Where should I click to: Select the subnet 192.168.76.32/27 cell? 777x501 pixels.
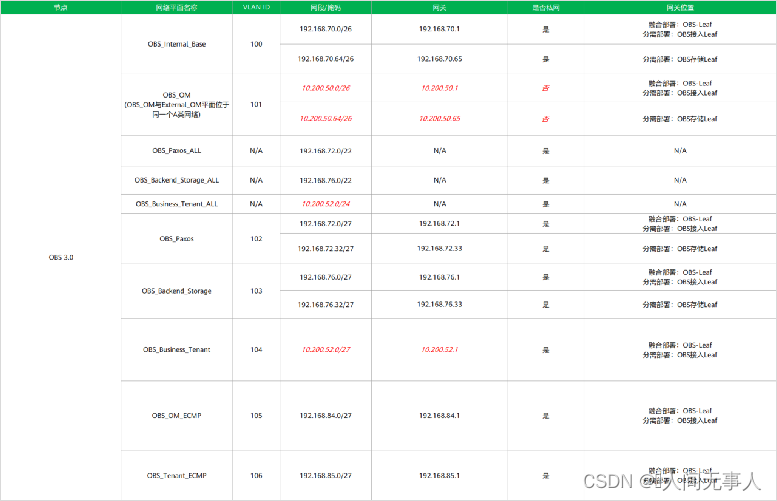[326, 304]
